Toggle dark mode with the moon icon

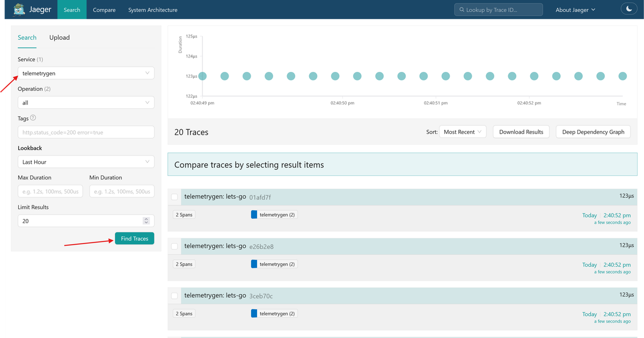pyautogui.click(x=628, y=9)
